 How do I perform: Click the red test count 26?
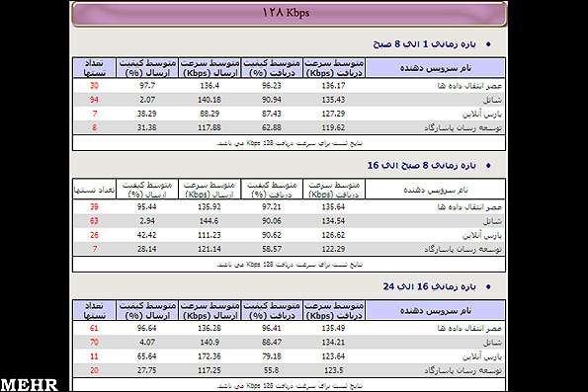[x=94, y=235]
